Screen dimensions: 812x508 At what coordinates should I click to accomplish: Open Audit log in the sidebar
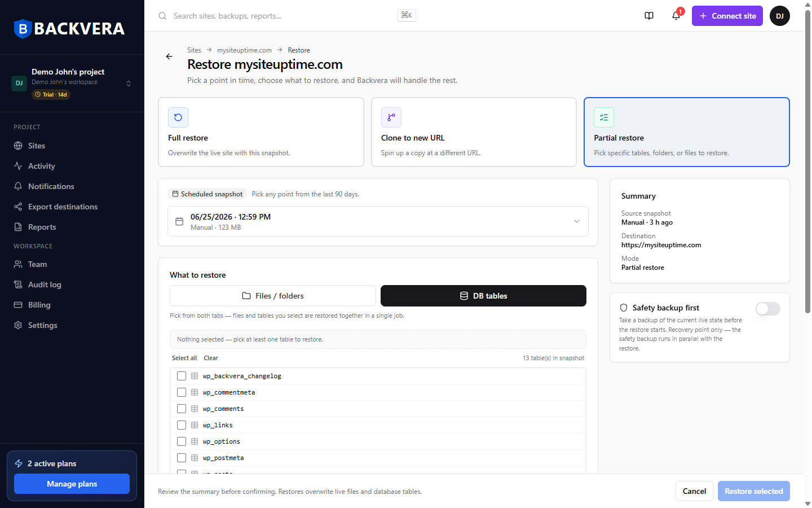click(x=72, y=284)
